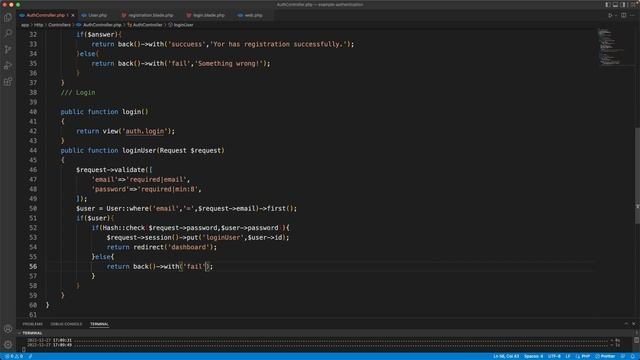Click the '/// Login' comment on line 38
Viewport: 640px width, 360px height.
point(78,93)
